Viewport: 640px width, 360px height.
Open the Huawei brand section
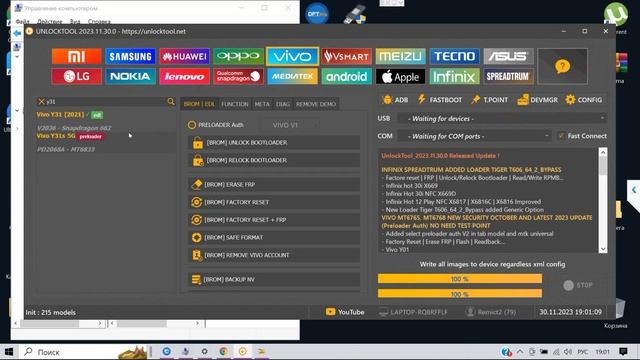pos(184,56)
